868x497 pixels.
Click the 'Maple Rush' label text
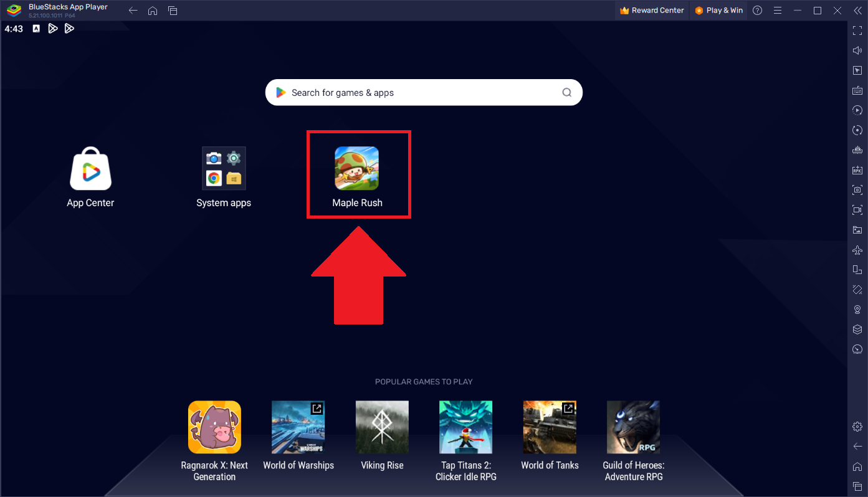click(x=357, y=203)
